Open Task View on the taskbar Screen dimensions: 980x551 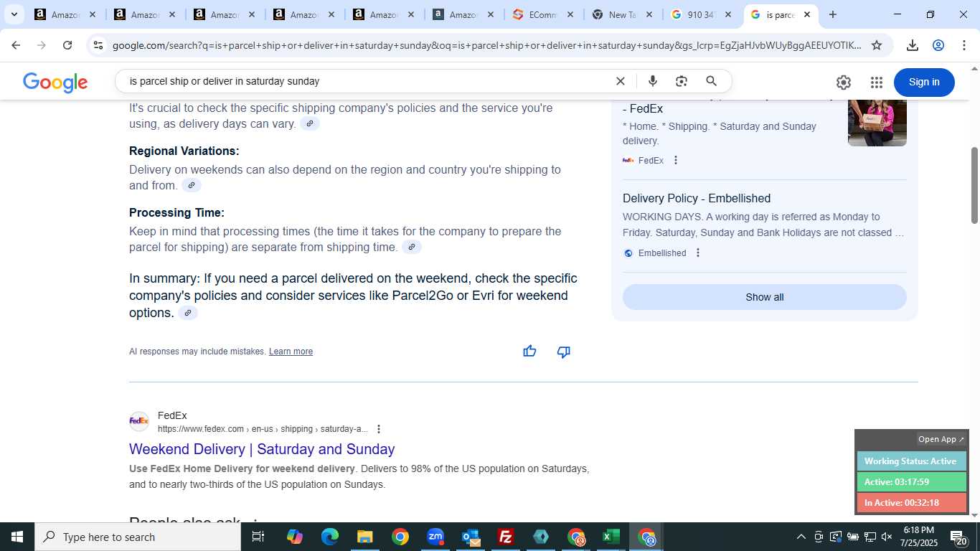258,537
